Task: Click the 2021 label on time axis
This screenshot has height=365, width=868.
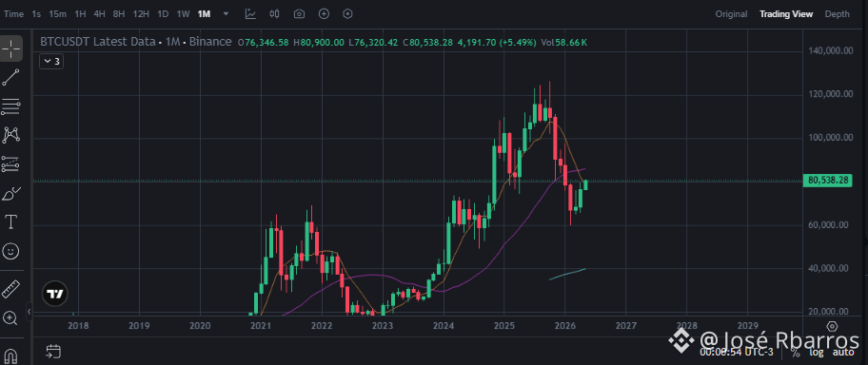Action: pos(261,326)
